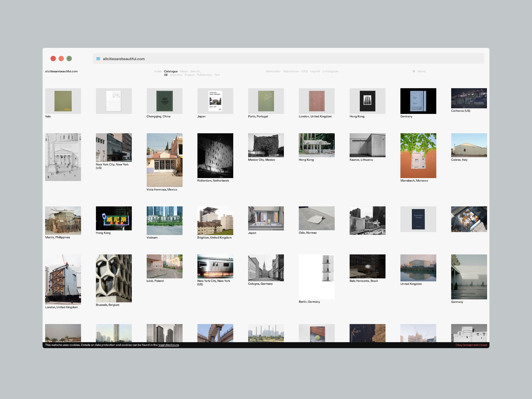Accept cookies with Okay (accept and close)
Screen dimensions: 532x399
click(471, 345)
